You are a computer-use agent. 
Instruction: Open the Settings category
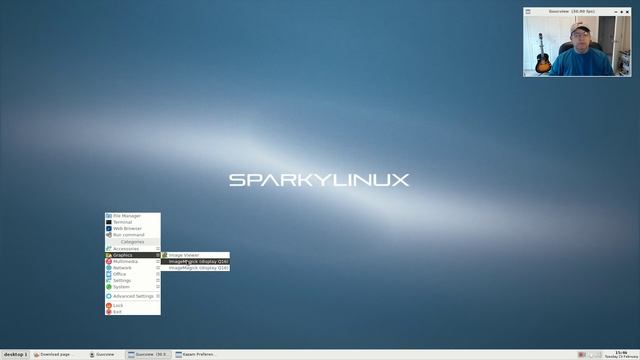coord(133,280)
